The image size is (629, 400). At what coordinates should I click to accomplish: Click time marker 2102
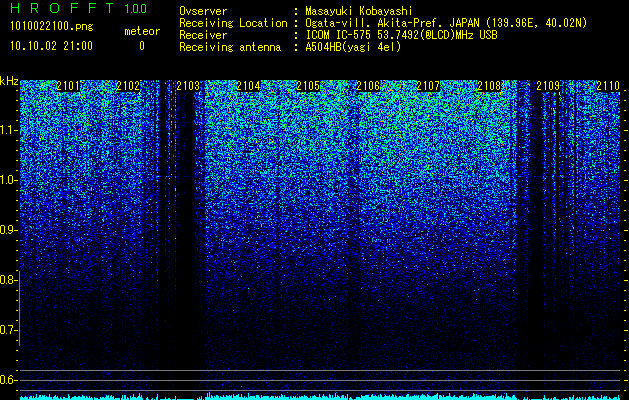pos(128,86)
